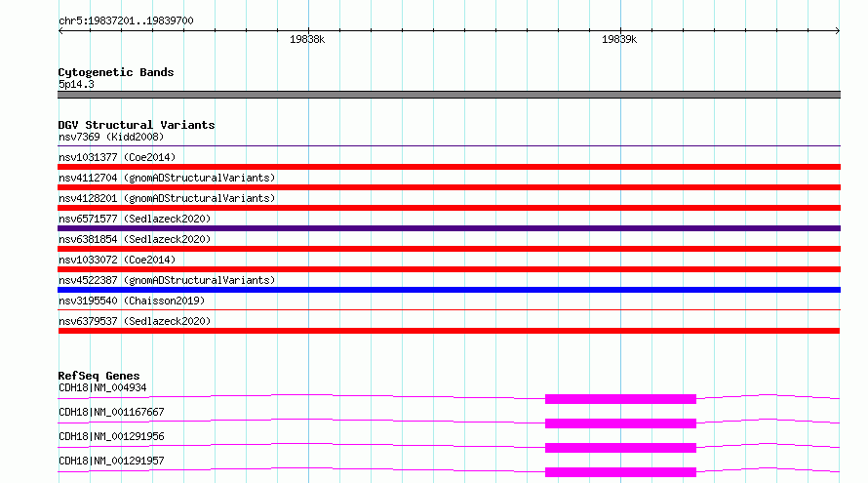Open variant label nsv3195540 (Chaisson2019)
This screenshot has width=868, height=483.
click(132, 301)
